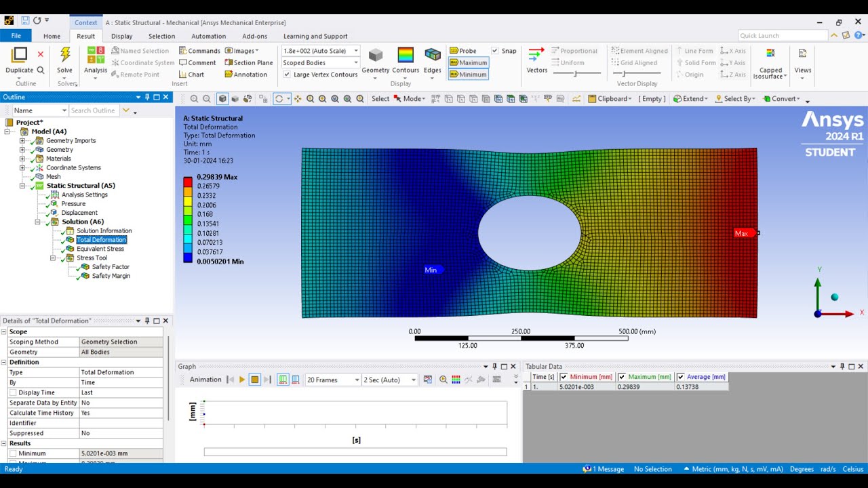Check the Minimum result parameter box
Viewport: 868px width, 488px height.
tap(13, 453)
